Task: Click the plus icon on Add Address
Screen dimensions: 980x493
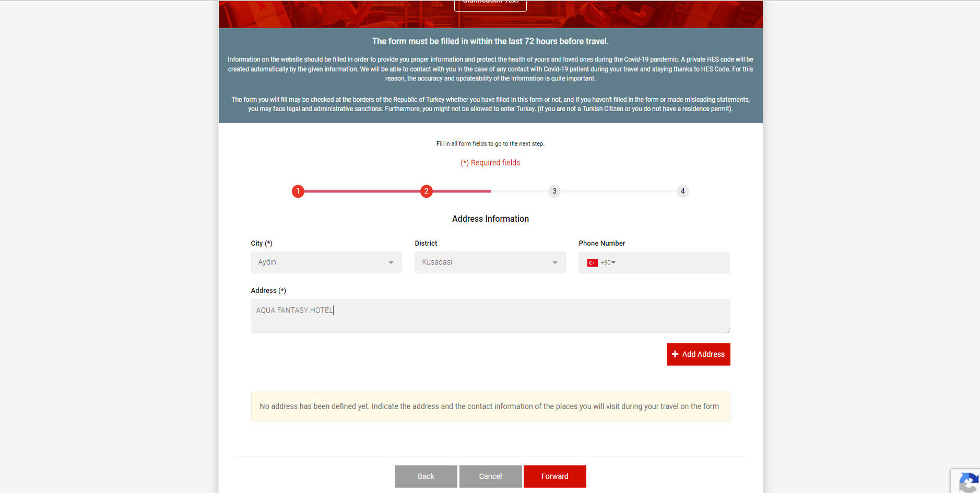Action: (x=675, y=354)
